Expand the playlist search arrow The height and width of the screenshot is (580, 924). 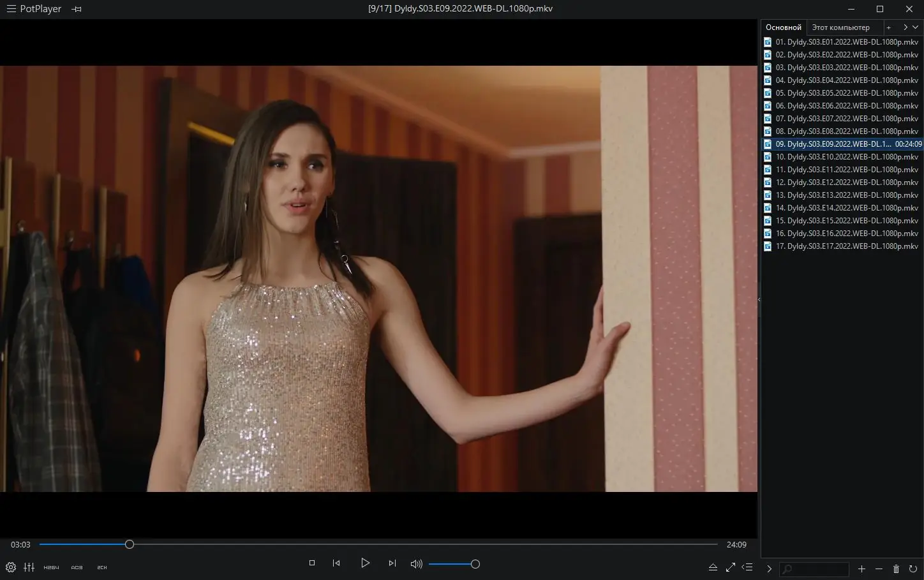(769, 569)
